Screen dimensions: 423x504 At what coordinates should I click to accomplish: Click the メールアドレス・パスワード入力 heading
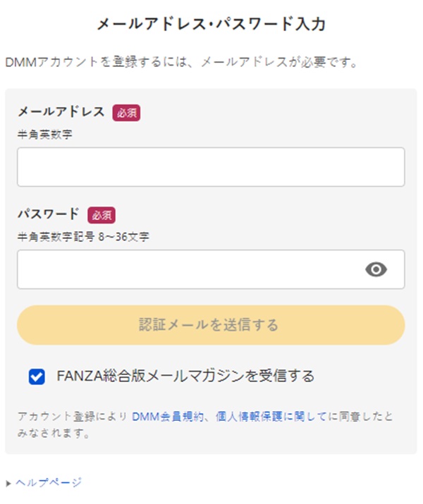211,24
